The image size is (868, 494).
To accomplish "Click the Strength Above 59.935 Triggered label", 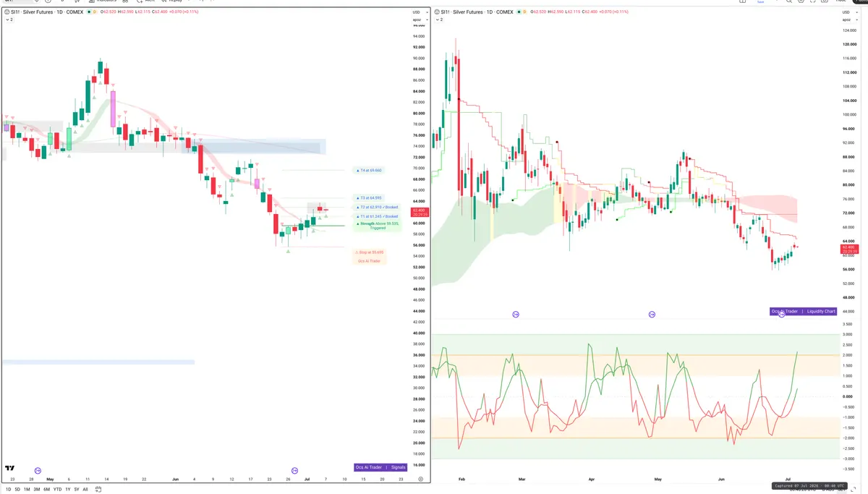I will click(x=377, y=226).
